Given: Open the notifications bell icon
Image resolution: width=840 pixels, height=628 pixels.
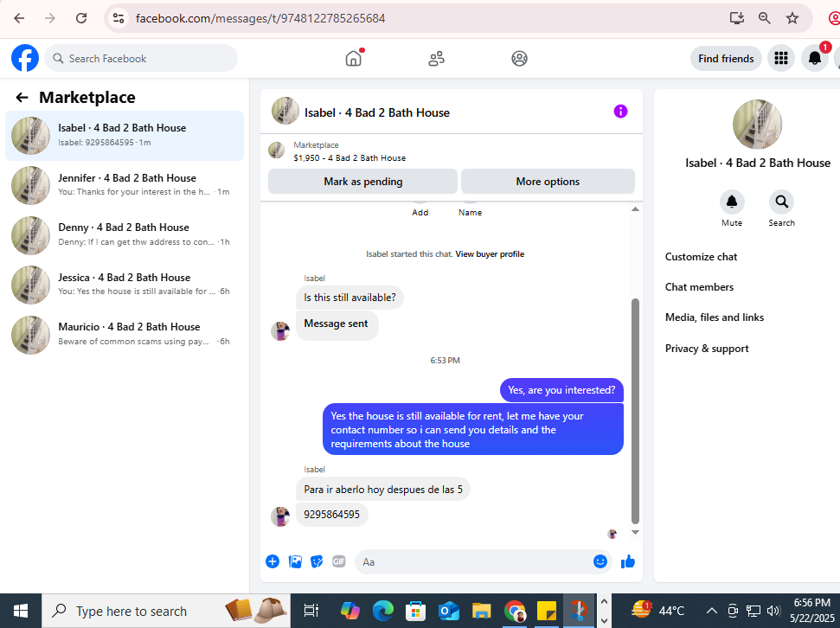Looking at the screenshot, I should click(815, 58).
